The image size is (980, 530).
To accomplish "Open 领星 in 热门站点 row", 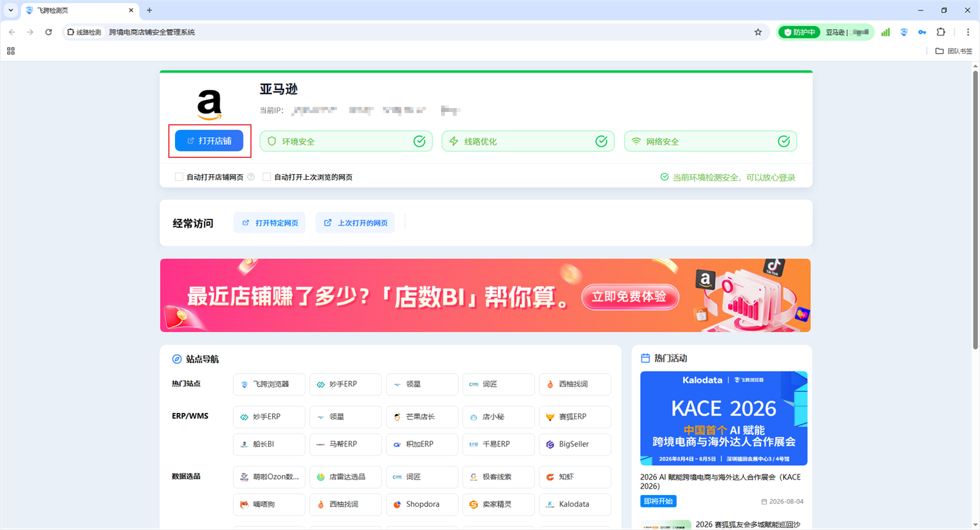I will pyautogui.click(x=422, y=384).
